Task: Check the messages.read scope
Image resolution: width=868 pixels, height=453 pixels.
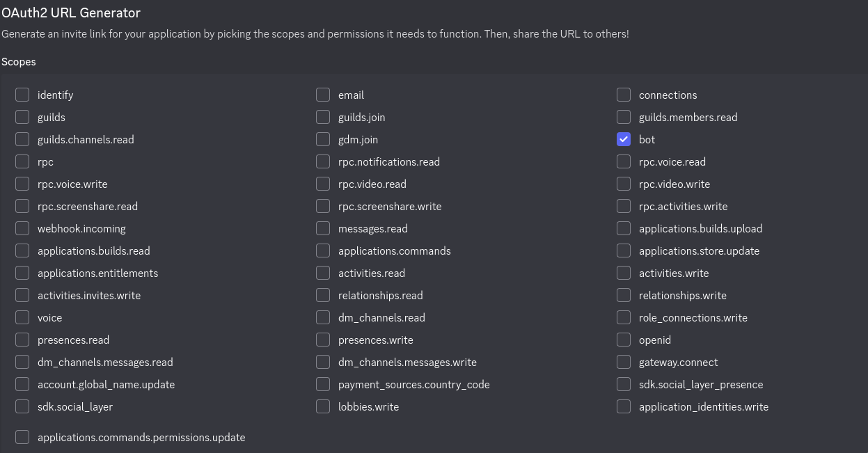Action: tap(322, 228)
